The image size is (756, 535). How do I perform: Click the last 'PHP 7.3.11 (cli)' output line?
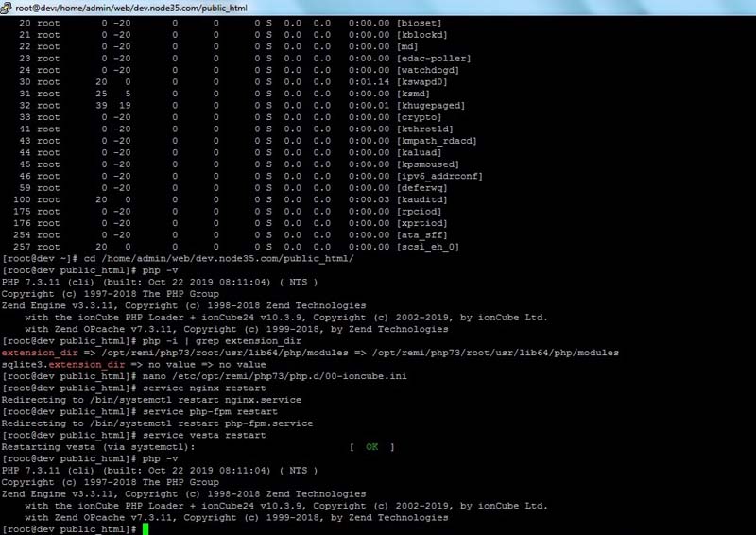coord(160,471)
